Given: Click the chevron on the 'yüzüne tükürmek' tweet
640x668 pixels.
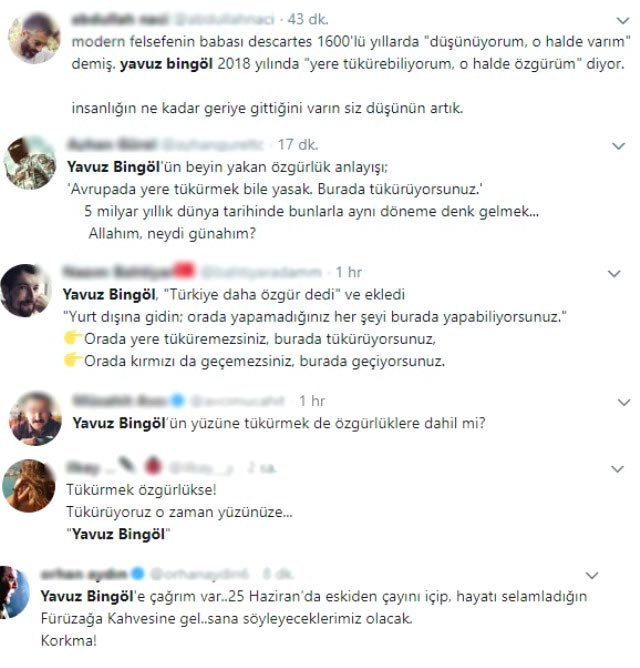Looking at the screenshot, I should (624, 402).
